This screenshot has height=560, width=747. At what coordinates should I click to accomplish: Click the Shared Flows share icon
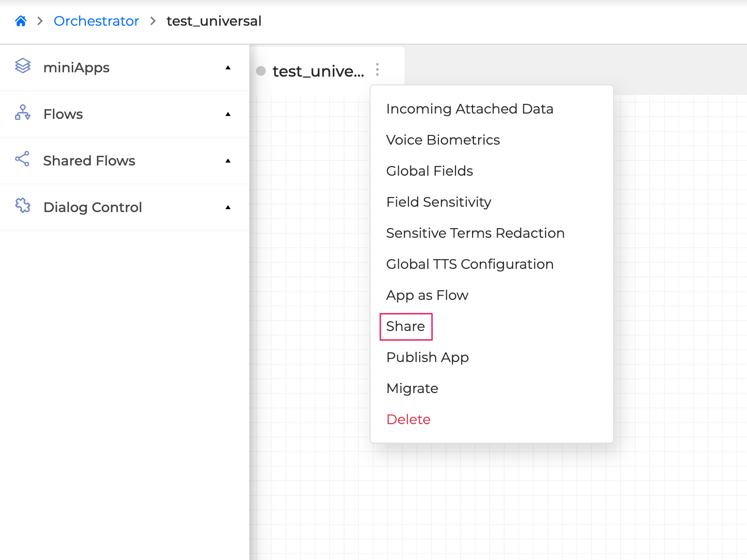pos(22,160)
